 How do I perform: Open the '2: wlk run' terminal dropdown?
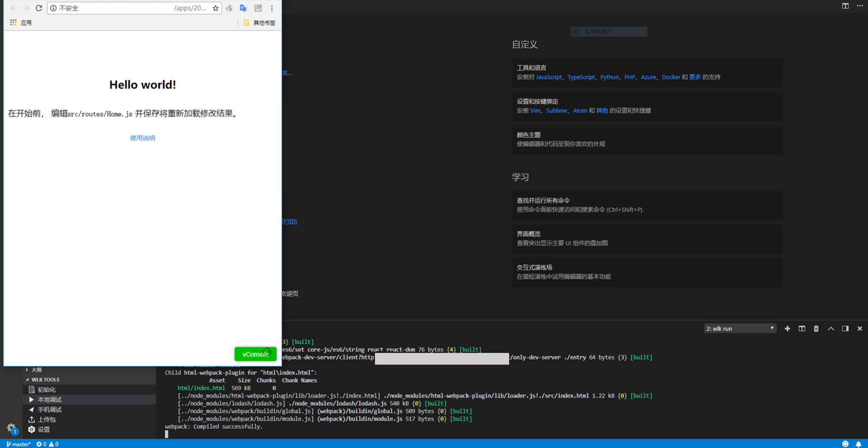coord(740,329)
